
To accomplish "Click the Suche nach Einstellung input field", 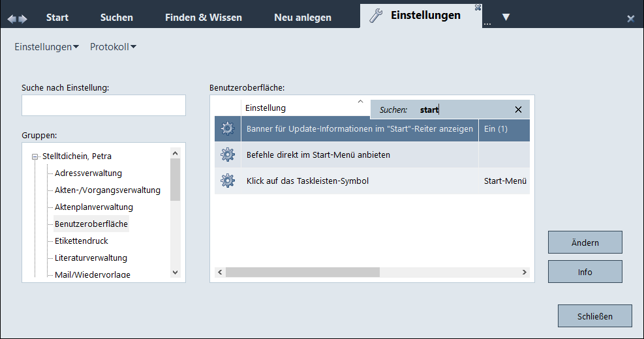I will 104,106.
